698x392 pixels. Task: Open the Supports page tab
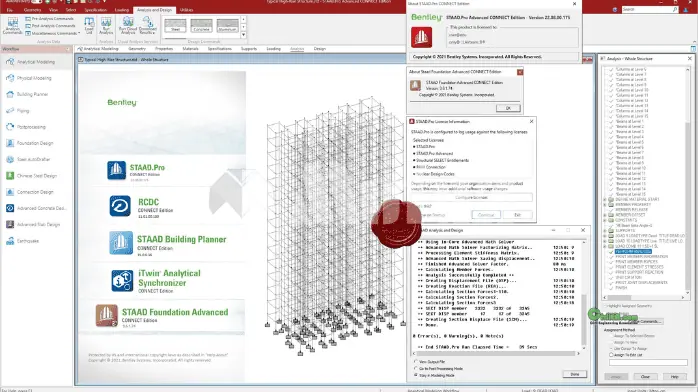coord(249,49)
